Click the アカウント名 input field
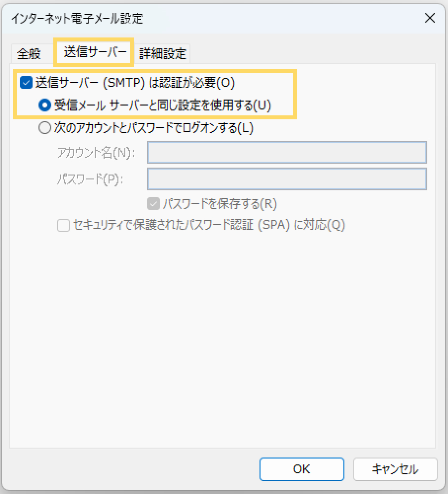 coord(287,153)
